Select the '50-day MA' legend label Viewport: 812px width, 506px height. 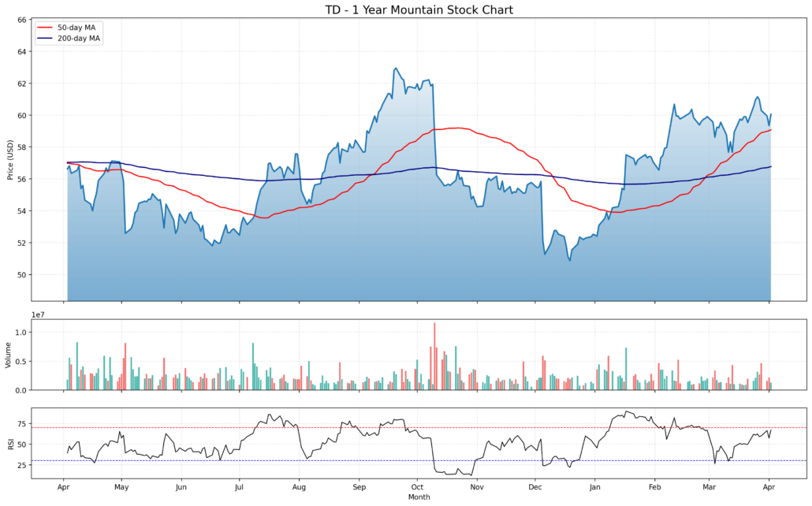click(76, 28)
